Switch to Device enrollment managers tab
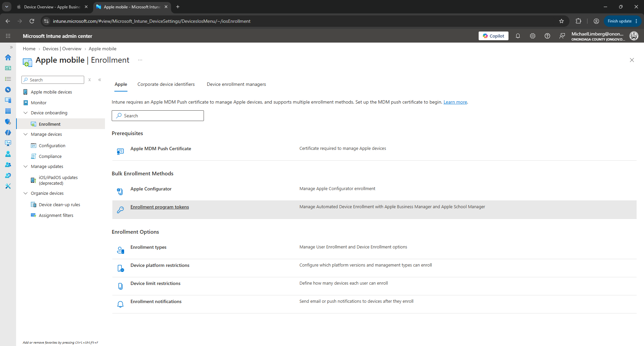Viewport: 644px width, 346px height. click(236, 84)
